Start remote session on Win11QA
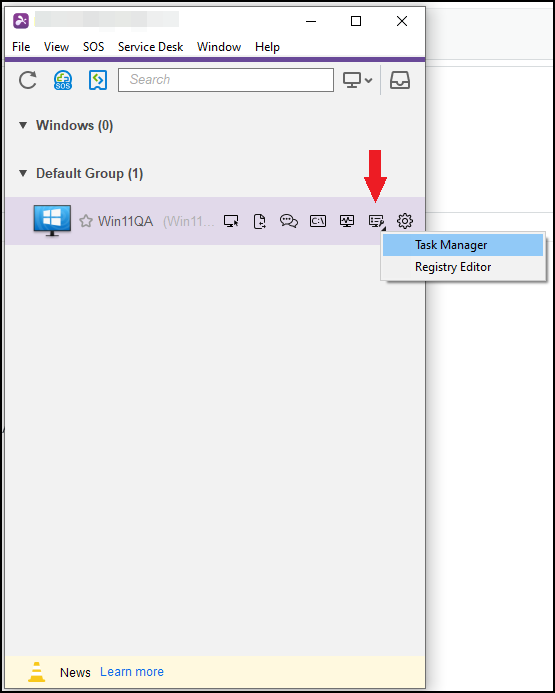The width and height of the screenshot is (555, 693). click(x=231, y=221)
